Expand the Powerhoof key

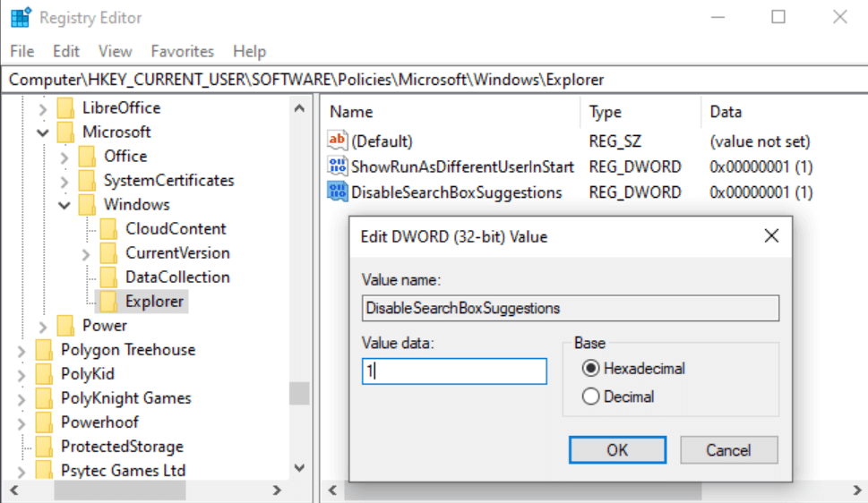[21, 423]
